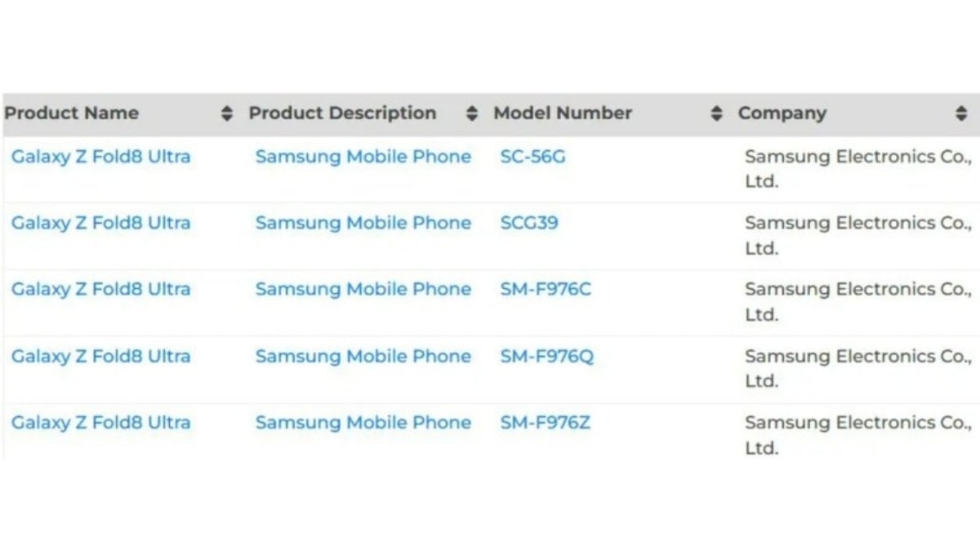Open Galaxy Z Fold8 Ultra in SM-F976C row
The width and height of the screenshot is (980, 551).
100,289
